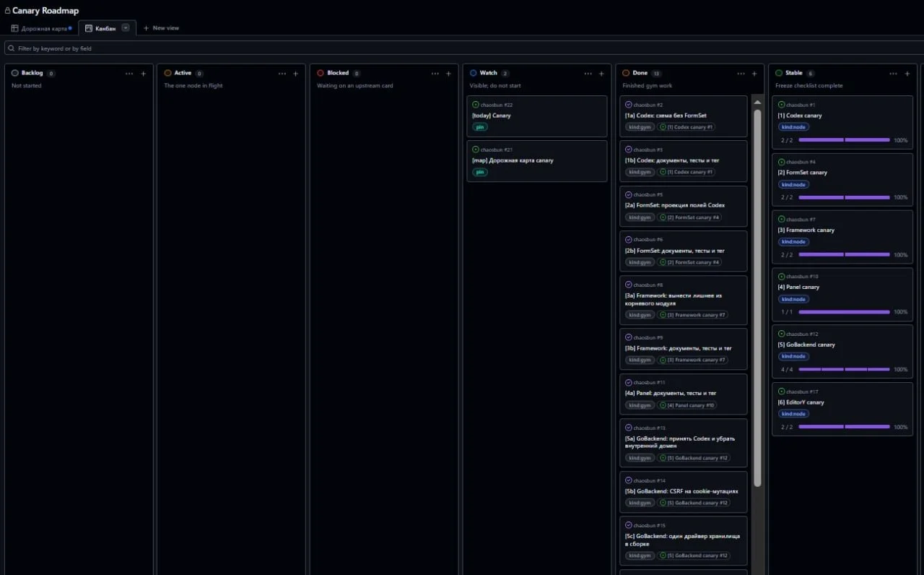
Task: Open parent issue chip on [2a] FormSet card
Action: [689, 217]
